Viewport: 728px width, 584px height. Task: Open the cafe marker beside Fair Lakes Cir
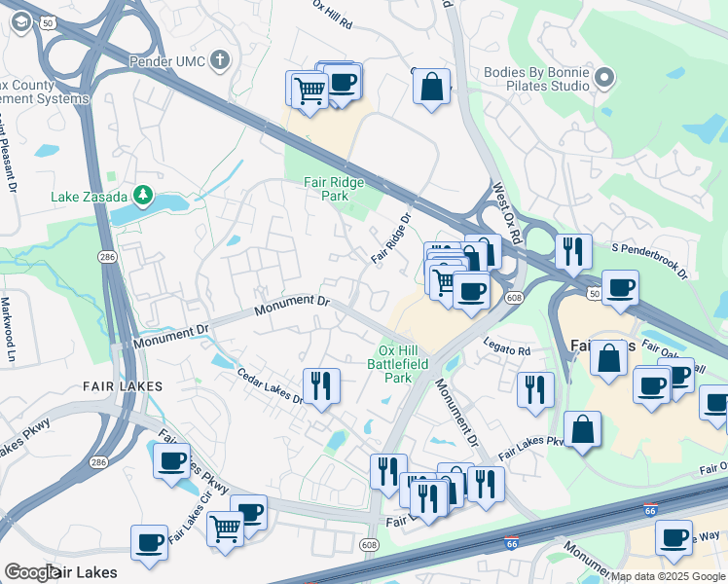(171, 459)
